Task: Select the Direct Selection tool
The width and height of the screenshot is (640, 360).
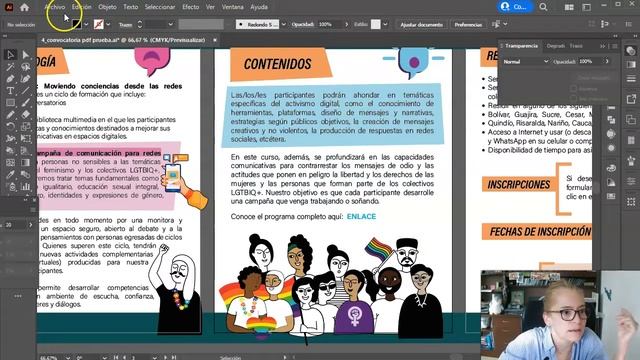Action: 26,54
